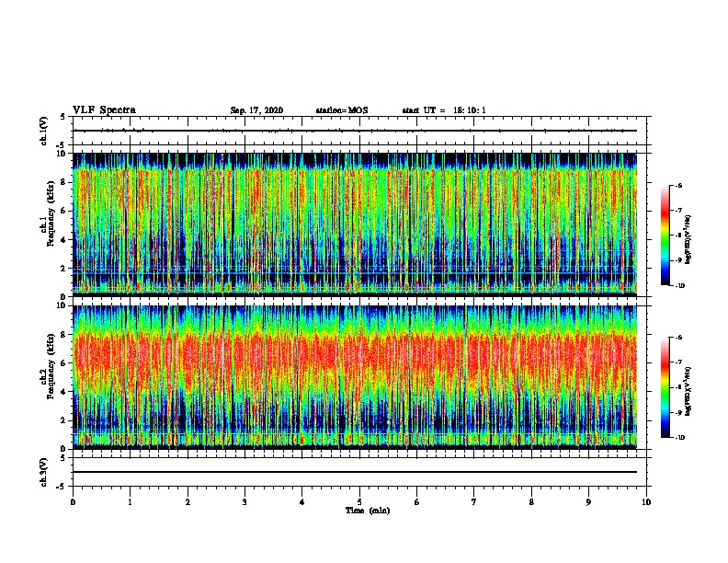The image size is (728, 563).
Task: Click ch.2 frequency tick label 10
Action: tap(62, 305)
